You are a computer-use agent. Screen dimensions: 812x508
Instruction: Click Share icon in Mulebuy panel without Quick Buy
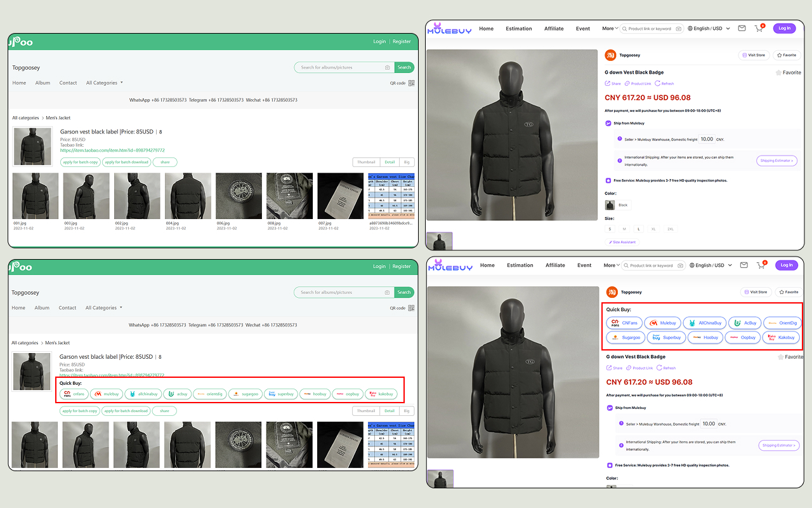click(609, 83)
